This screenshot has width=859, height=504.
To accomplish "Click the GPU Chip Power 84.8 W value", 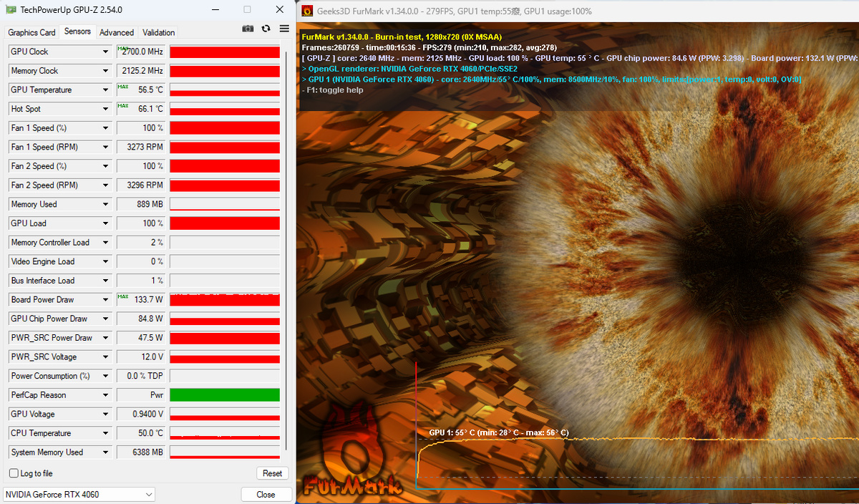I will (141, 319).
